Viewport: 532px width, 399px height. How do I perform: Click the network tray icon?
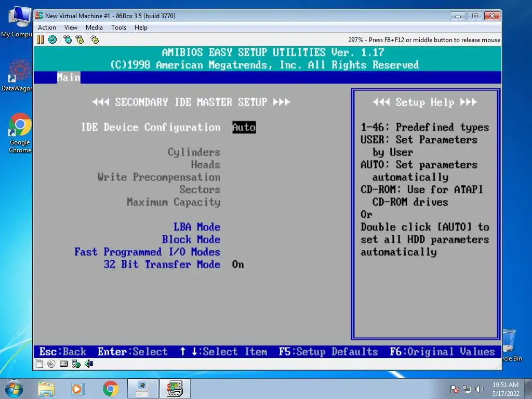click(467, 389)
